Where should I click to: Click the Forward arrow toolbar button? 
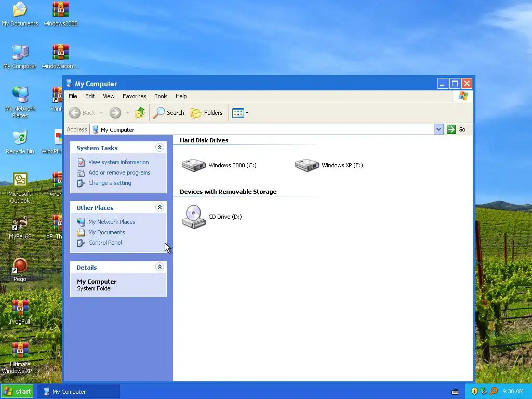[115, 113]
